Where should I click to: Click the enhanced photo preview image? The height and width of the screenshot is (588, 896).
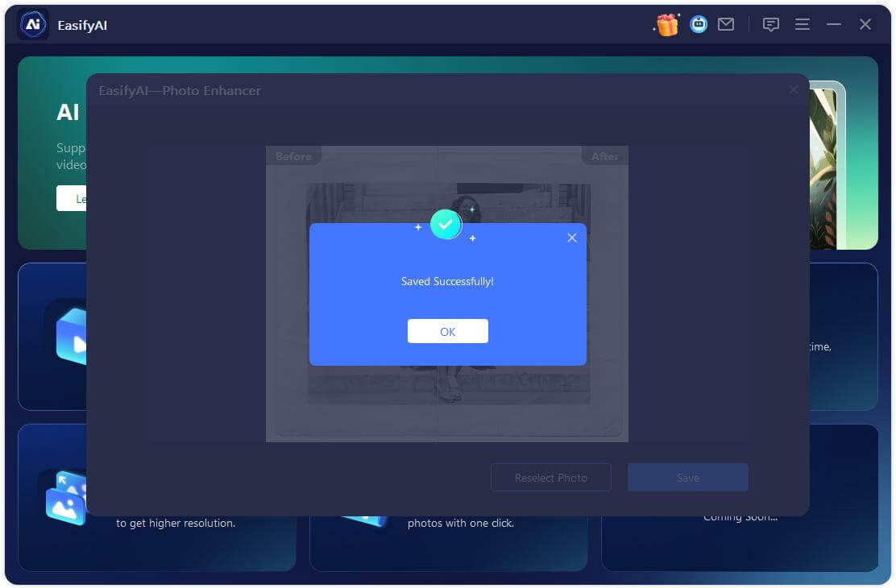(448, 294)
